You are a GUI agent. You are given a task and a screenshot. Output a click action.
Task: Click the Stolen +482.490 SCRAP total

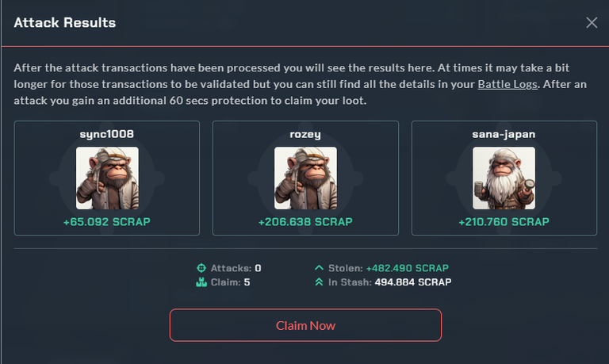[408, 268]
